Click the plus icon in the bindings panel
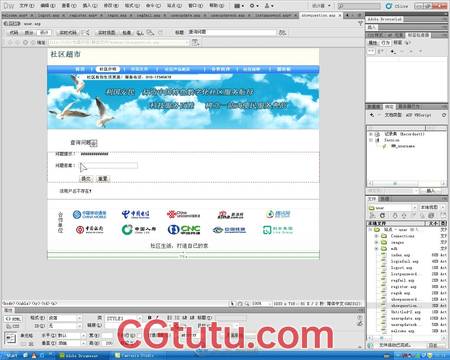450x360 pixels. (x=372, y=115)
